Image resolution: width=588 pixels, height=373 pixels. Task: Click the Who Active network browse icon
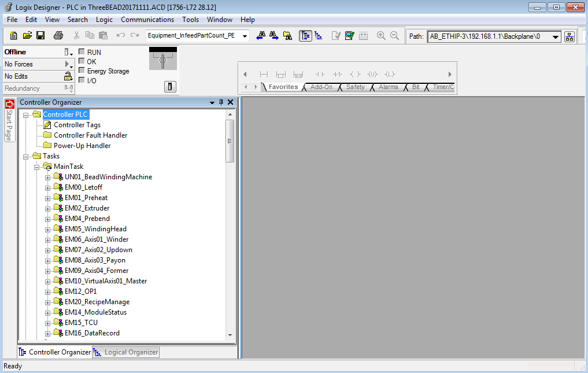tap(569, 36)
